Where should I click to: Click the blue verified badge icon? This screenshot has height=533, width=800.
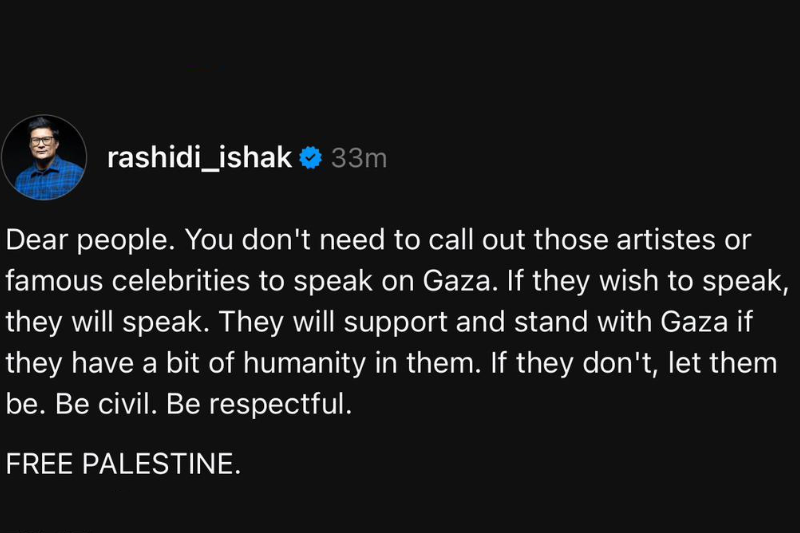311,157
